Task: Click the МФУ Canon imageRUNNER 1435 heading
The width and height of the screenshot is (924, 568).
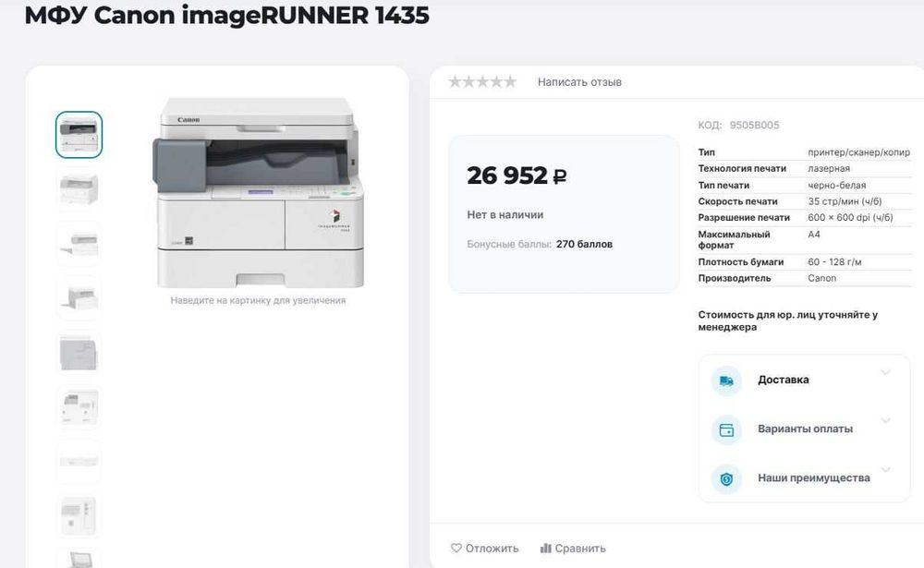Action: (x=227, y=15)
